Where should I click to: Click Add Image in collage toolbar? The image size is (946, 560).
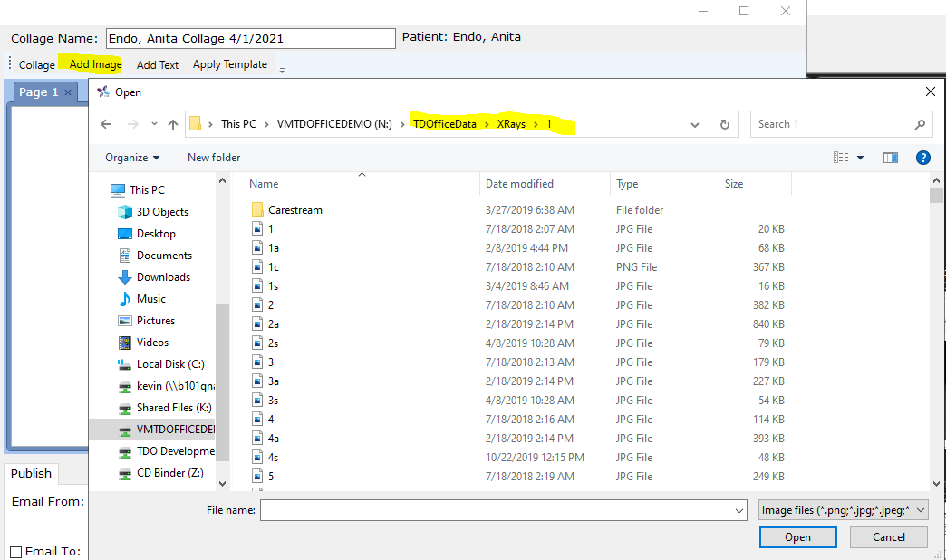point(95,64)
